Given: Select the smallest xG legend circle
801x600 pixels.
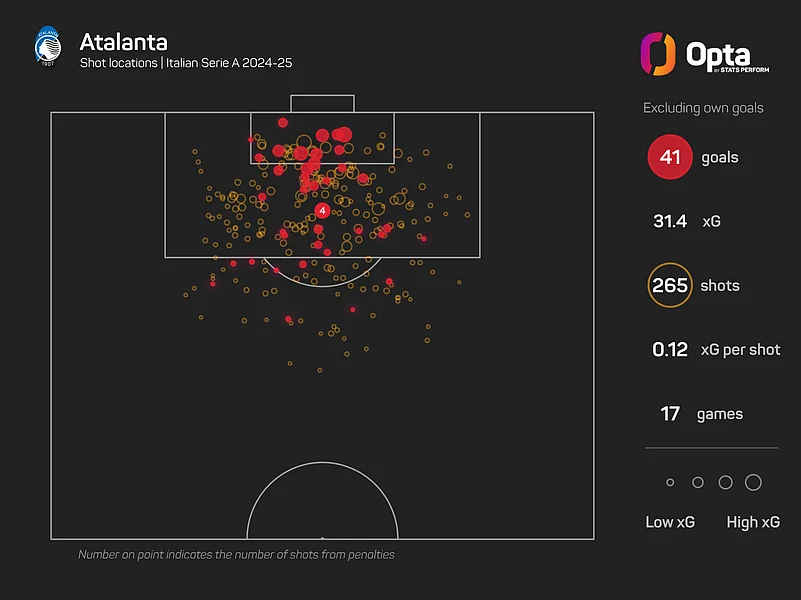Looking at the screenshot, I should pos(670,483).
